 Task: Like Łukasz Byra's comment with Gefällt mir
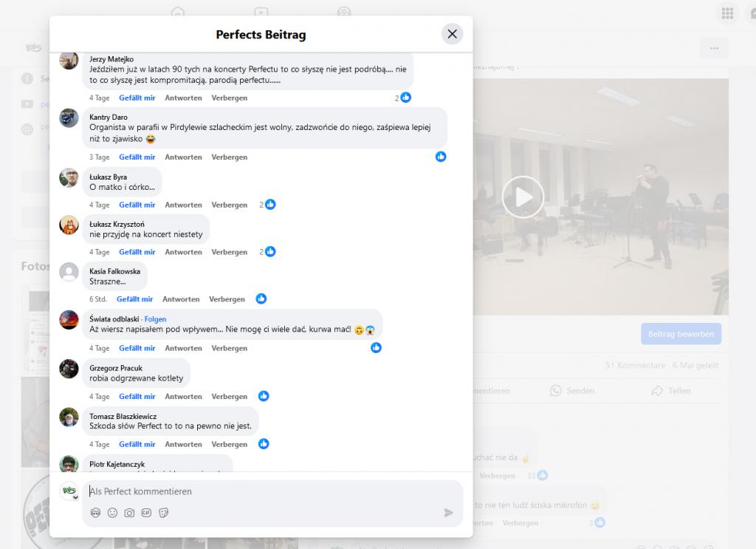137,205
